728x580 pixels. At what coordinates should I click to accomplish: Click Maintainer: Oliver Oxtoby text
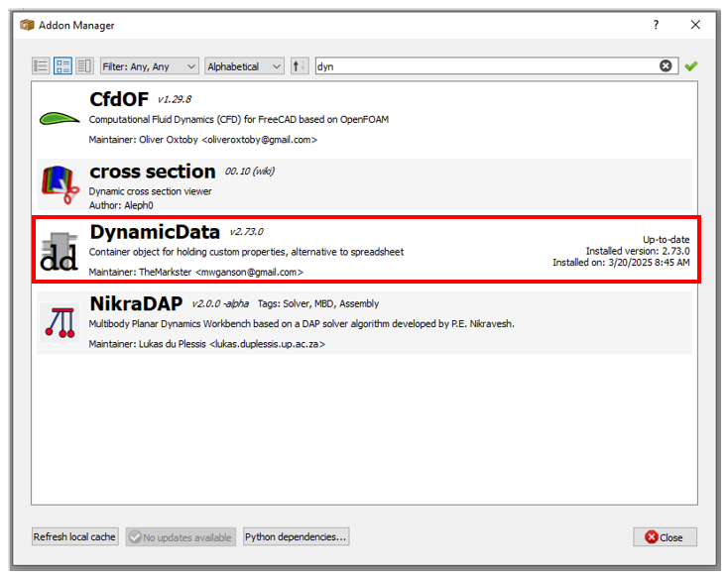(x=203, y=140)
